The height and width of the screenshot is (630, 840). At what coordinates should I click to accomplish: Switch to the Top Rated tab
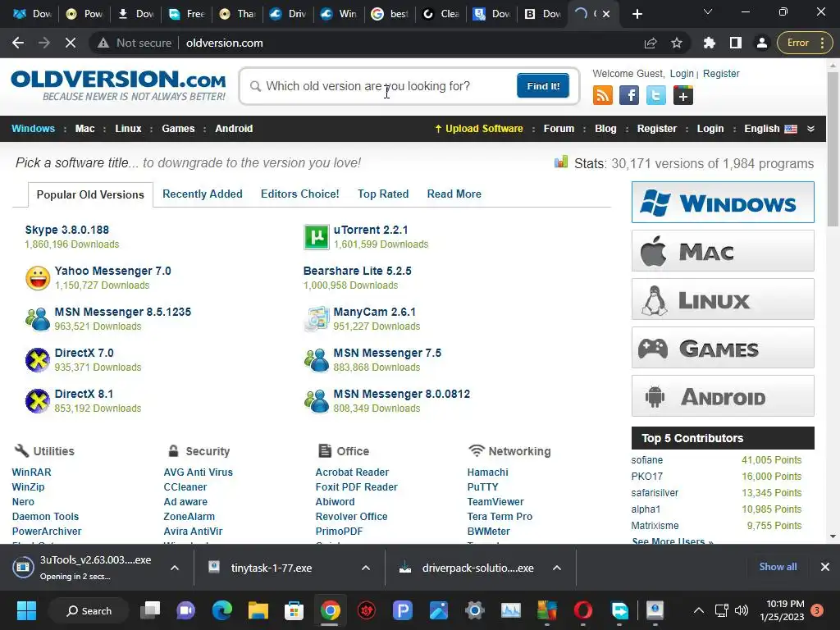tap(383, 194)
